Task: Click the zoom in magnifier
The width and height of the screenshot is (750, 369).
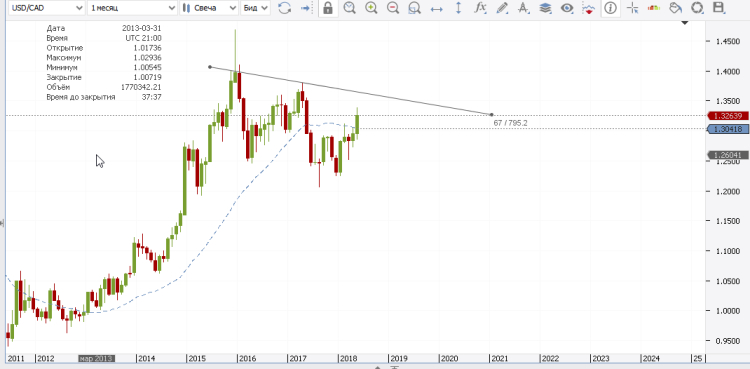Action: click(x=371, y=8)
